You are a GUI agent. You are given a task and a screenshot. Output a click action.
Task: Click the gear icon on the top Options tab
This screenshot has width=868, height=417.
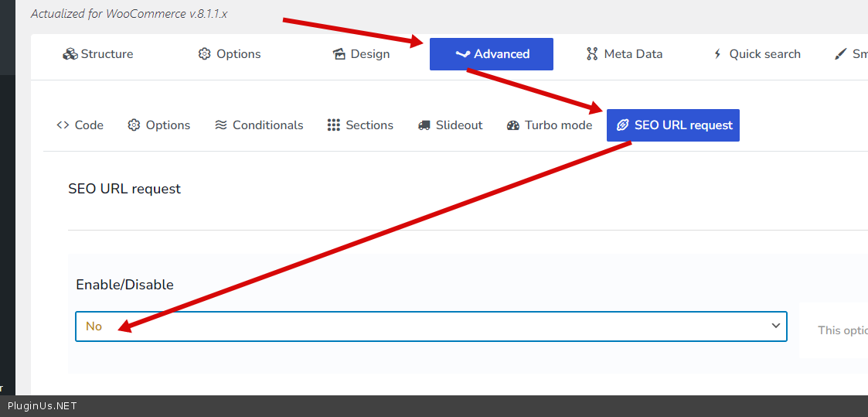point(205,54)
